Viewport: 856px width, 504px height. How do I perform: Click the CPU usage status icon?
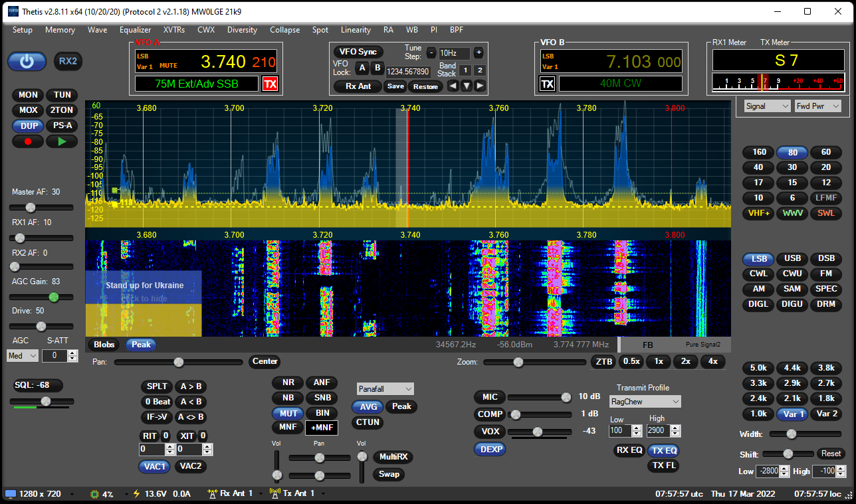pos(94,494)
